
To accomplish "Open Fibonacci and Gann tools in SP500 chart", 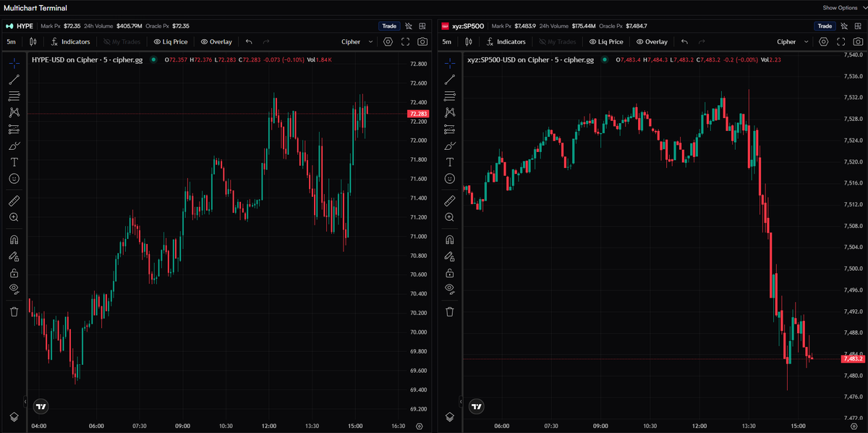I will (450, 96).
